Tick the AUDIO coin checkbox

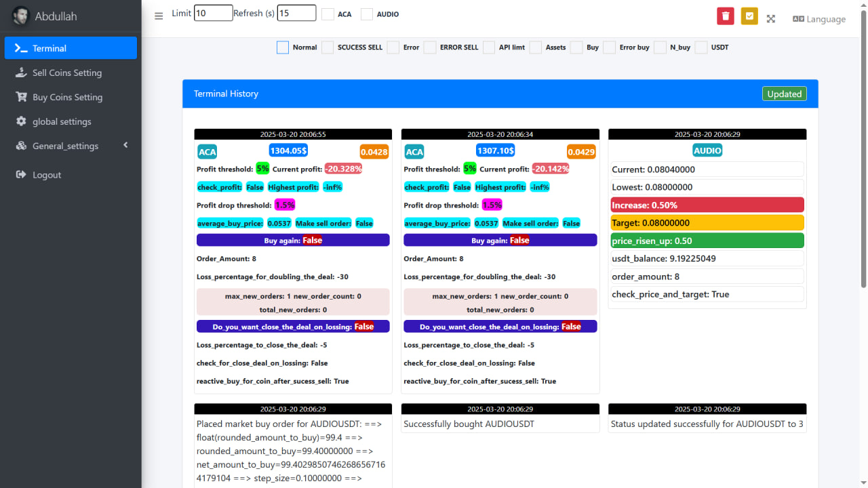pyautogui.click(x=367, y=14)
